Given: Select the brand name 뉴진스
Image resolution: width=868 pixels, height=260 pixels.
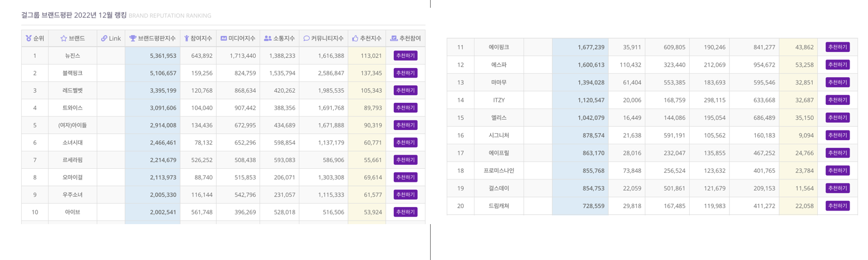Looking at the screenshot, I should [x=73, y=56].
